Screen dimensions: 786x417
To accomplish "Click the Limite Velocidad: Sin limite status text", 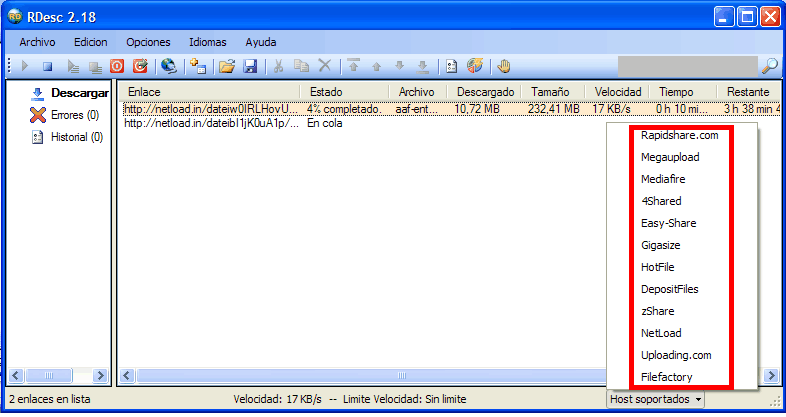I will (405, 399).
